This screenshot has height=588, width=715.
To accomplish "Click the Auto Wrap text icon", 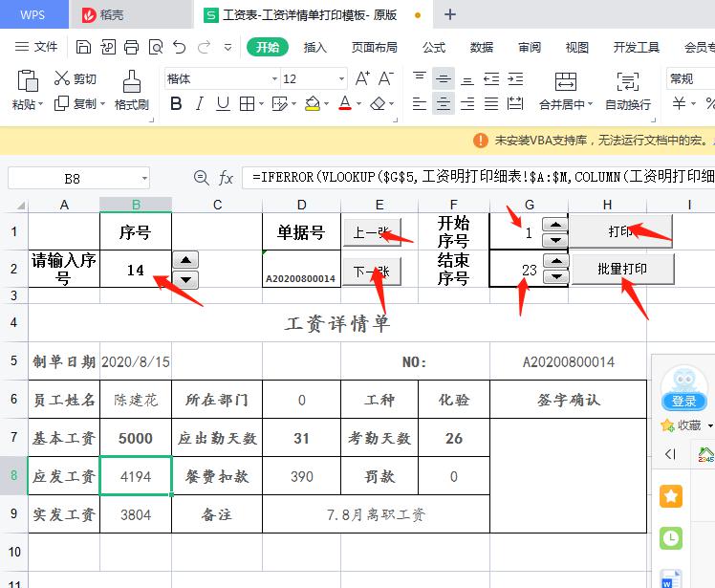I will coord(627,81).
